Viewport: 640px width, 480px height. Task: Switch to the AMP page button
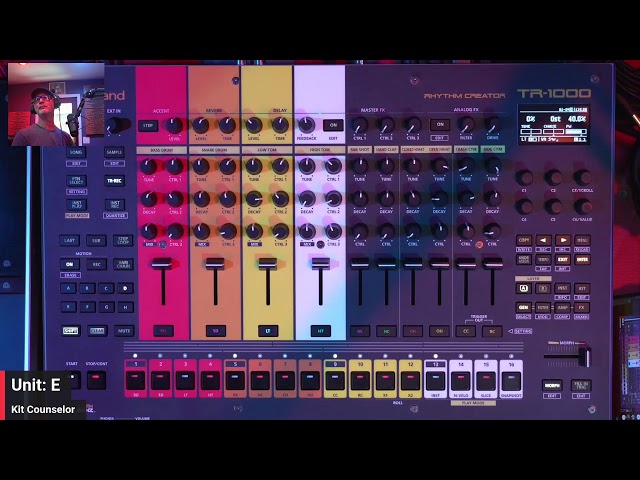(562, 307)
